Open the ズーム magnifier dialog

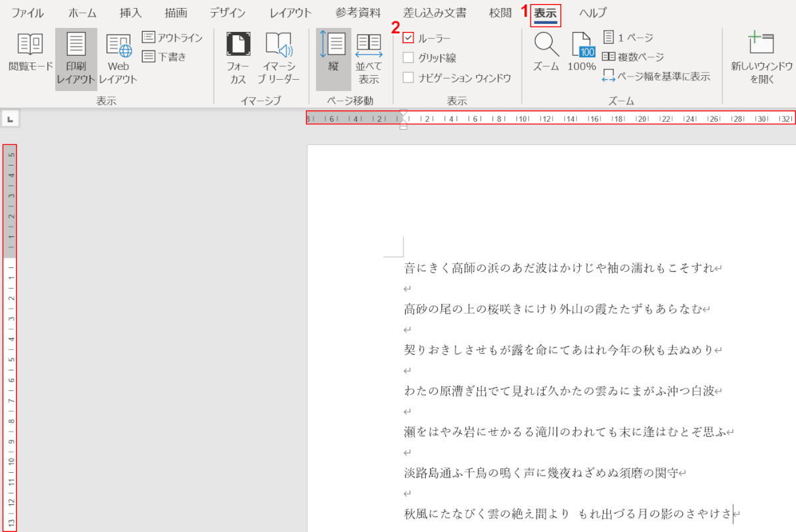point(546,53)
